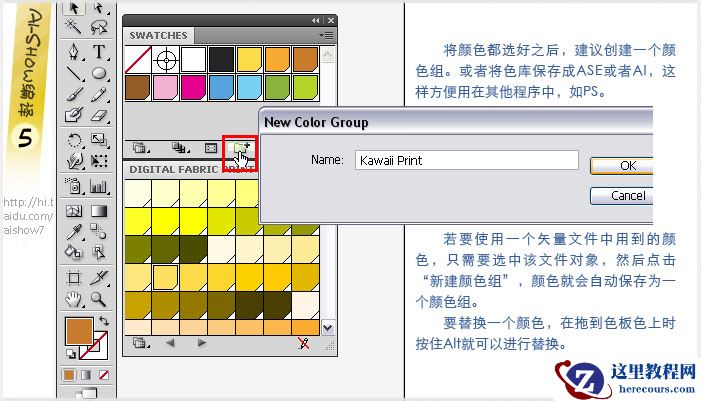
Task: Select the Paintbrush tool
Action: tap(74, 94)
